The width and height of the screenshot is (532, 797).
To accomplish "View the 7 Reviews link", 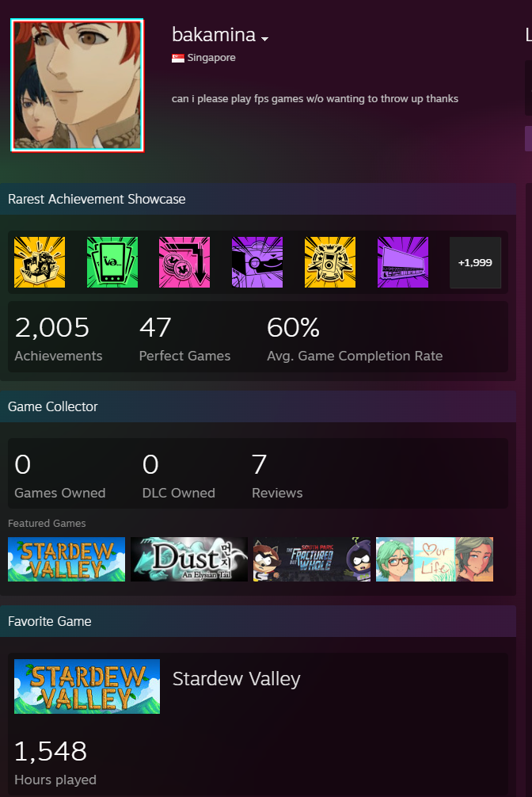I will click(x=277, y=475).
